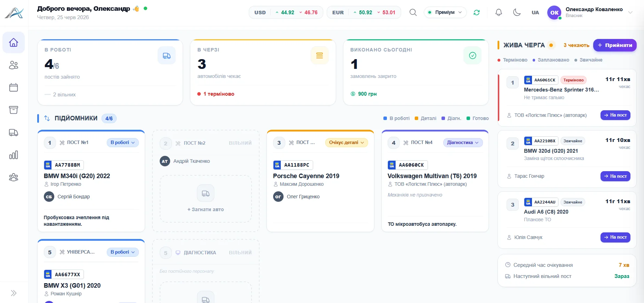Open the Volkswagen Multivan (T6) 2019 title

[432, 176]
